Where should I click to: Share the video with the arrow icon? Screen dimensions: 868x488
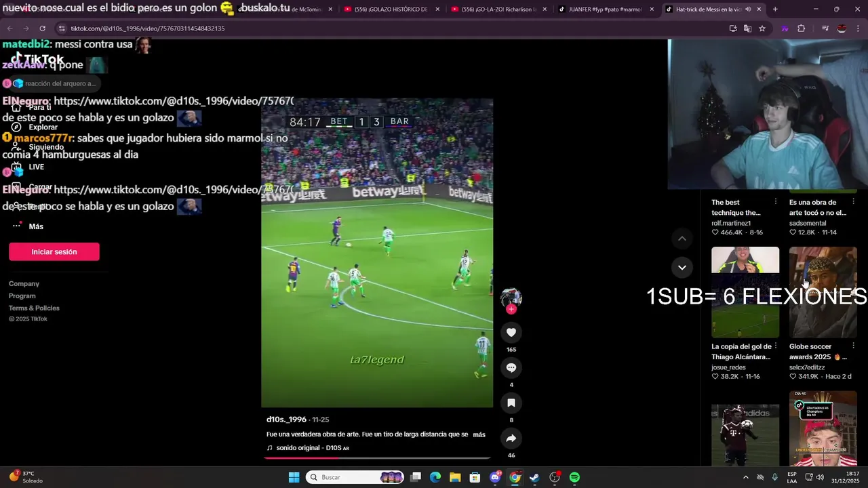[x=511, y=438]
